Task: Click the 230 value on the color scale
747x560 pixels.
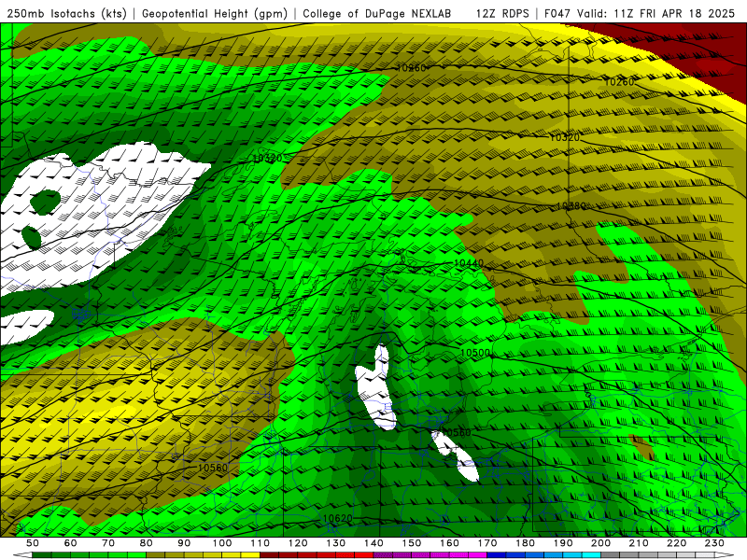Action: (x=714, y=543)
